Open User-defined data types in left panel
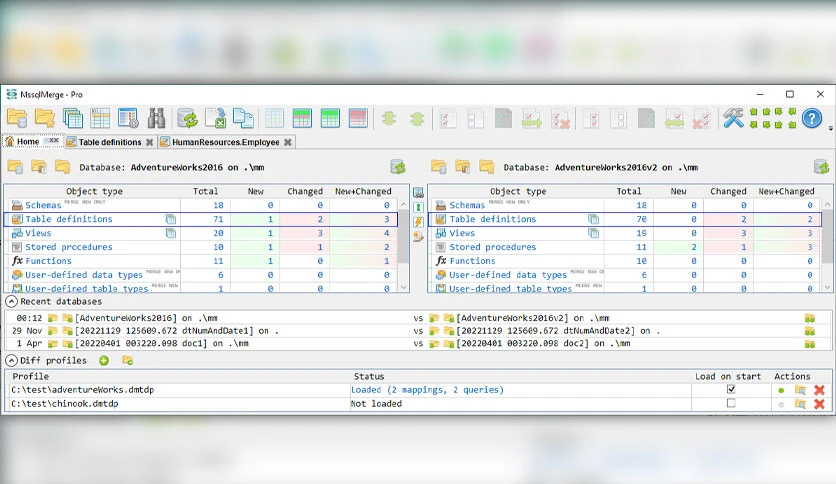This screenshot has width=836, height=484. (84, 275)
